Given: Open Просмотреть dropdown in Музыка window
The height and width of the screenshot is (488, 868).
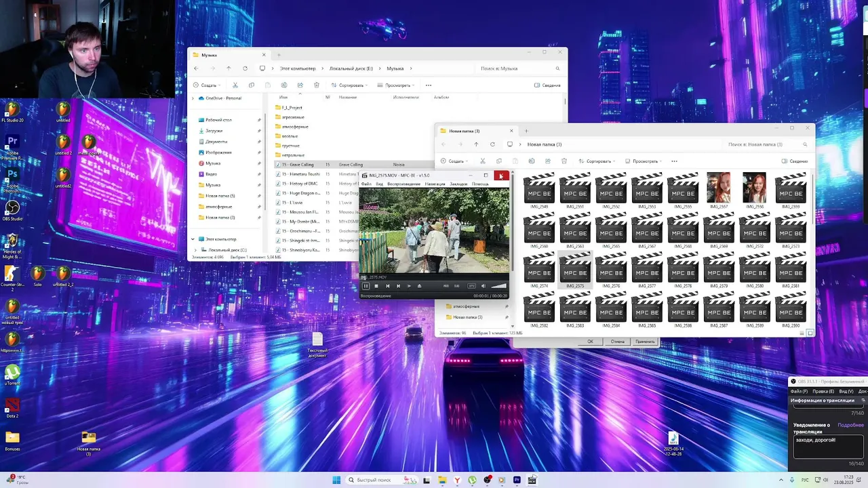Looking at the screenshot, I should tap(396, 85).
